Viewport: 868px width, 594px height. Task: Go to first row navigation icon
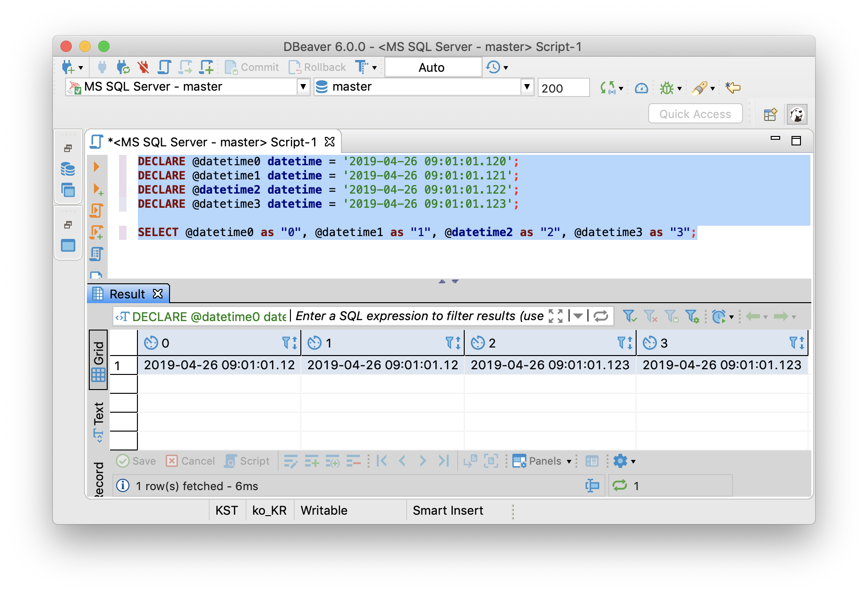click(382, 461)
